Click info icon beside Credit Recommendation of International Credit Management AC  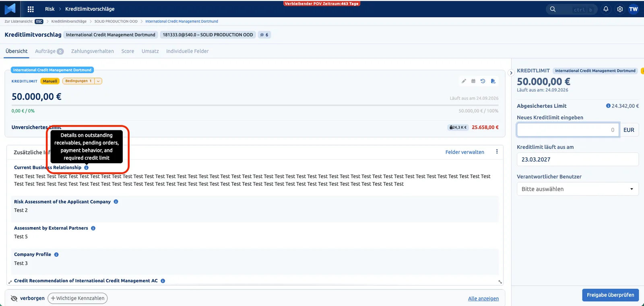[x=163, y=281]
